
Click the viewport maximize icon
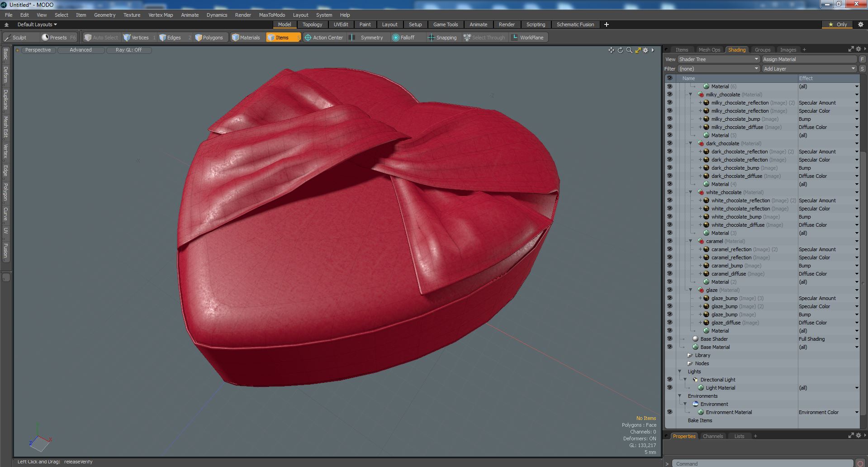[x=638, y=50]
